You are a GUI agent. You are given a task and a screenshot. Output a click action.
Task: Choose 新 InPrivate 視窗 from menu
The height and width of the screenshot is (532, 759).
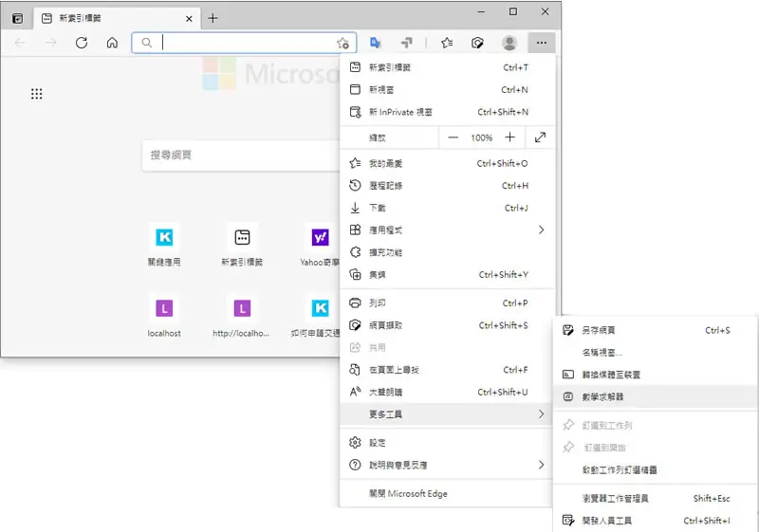pyautogui.click(x=446, y=112)
